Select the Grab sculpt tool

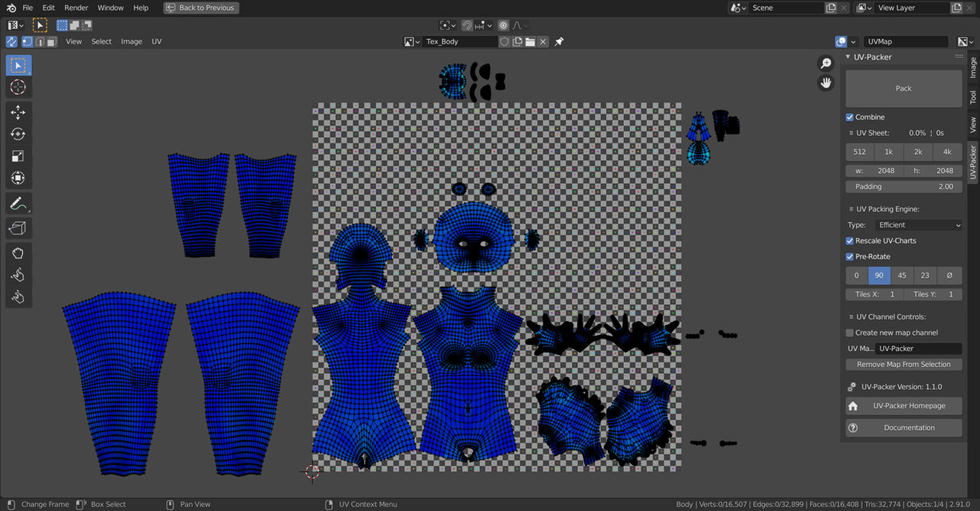pyautogui.click(x=18, y=253)
